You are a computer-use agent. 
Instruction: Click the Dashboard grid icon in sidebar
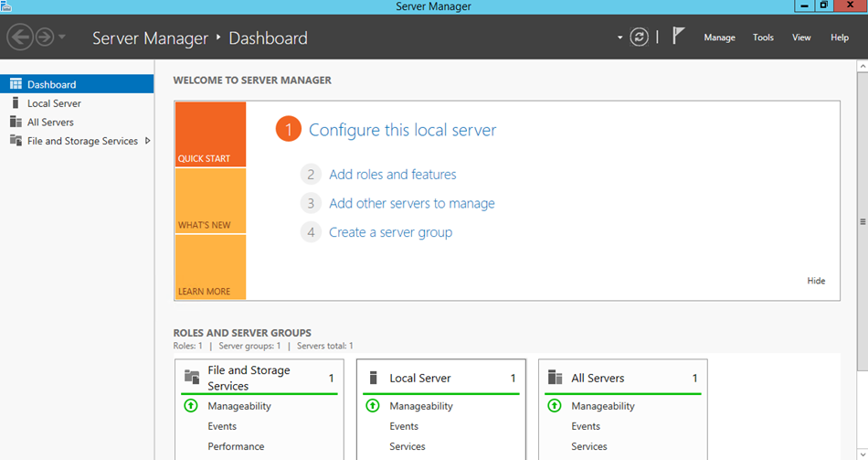(16, 84)
